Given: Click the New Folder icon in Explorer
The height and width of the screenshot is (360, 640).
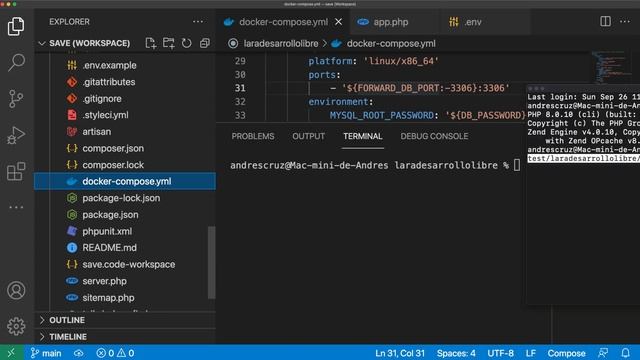Looking at the screenshot, I should coord(169,43).
